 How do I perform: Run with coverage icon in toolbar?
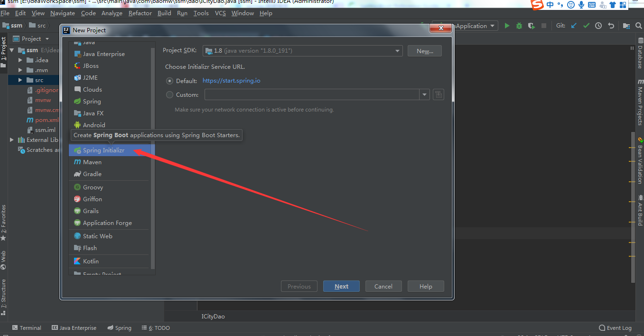coord(532,26)
